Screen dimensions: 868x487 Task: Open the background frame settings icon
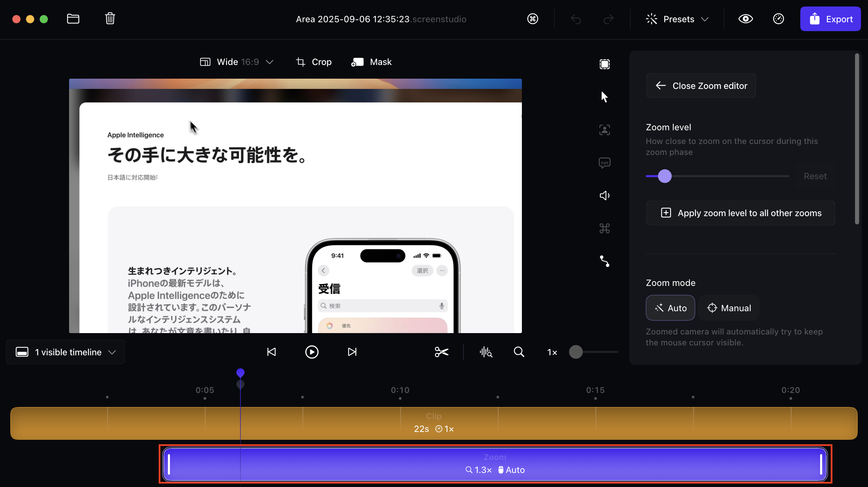click(604, 64)
